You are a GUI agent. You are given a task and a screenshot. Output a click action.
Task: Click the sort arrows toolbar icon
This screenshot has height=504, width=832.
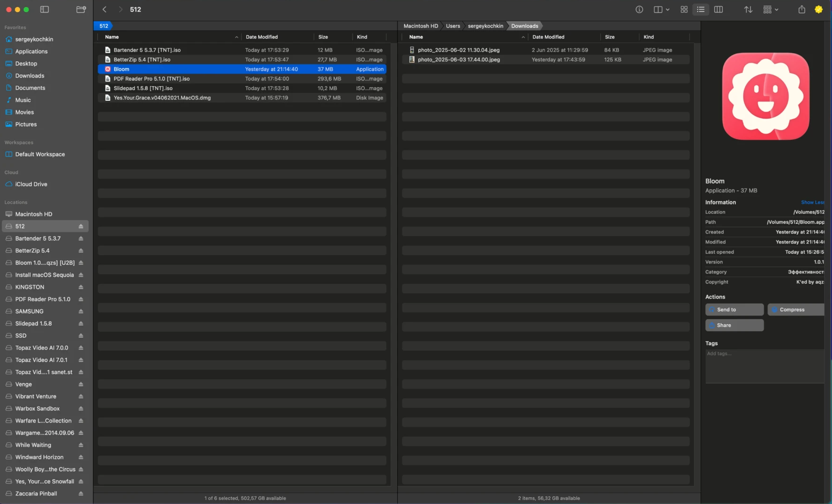(x=748, y=9)
